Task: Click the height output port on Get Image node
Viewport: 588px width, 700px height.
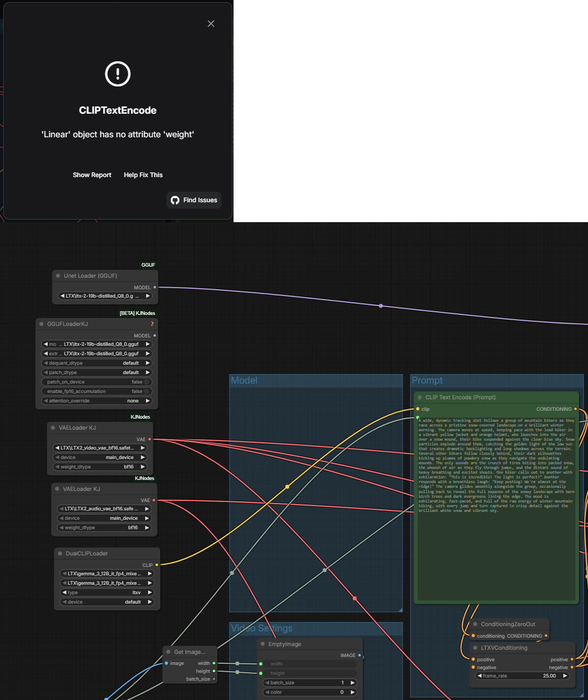Action: (214, 671)
